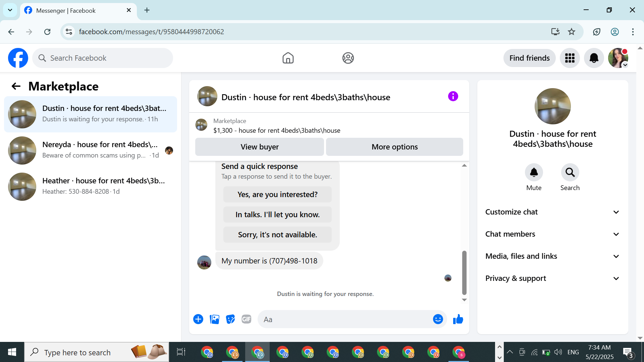This screenshot has width=644, height=362.
Task: Open the Nereyda house for rent conversation
Action: (91, 150)
